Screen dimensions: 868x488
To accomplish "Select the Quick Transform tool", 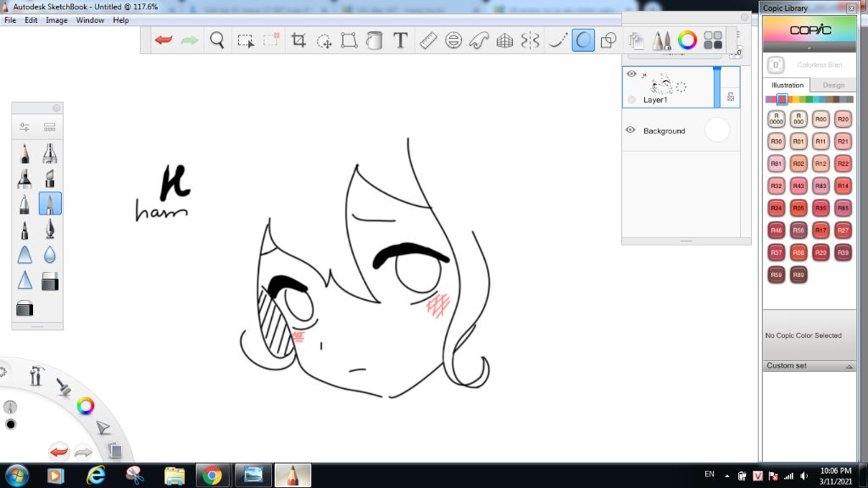I will click(324, 41).
